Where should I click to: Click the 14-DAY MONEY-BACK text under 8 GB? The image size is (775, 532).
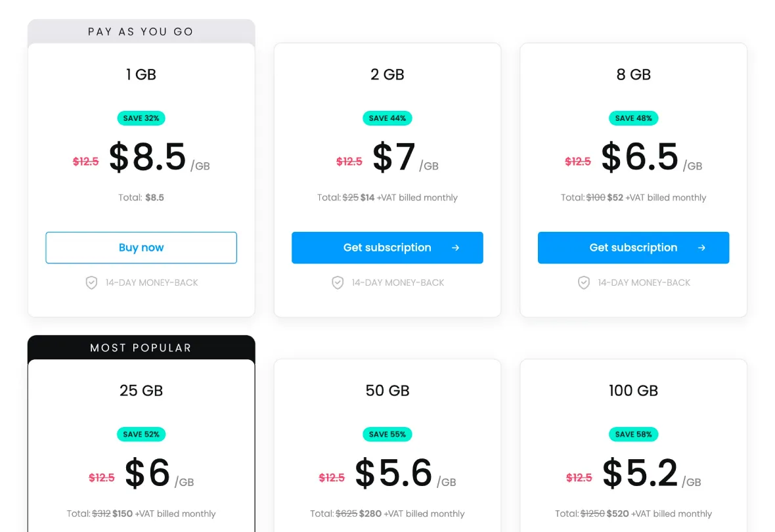[x=644, y=283]
